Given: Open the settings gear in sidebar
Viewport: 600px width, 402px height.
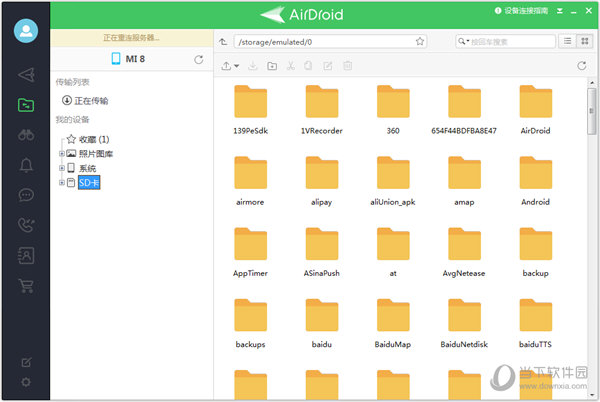Looking at the screenshot, I should coord(26,382).
